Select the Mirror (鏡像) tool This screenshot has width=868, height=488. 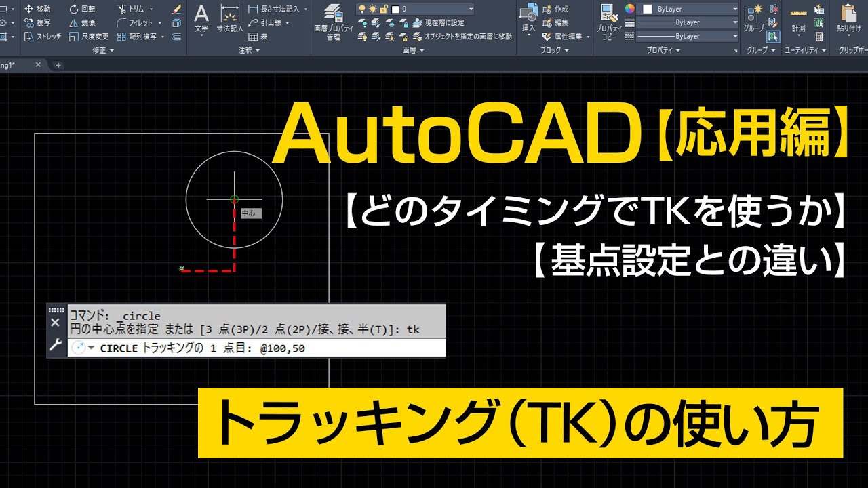coord(82,22)
